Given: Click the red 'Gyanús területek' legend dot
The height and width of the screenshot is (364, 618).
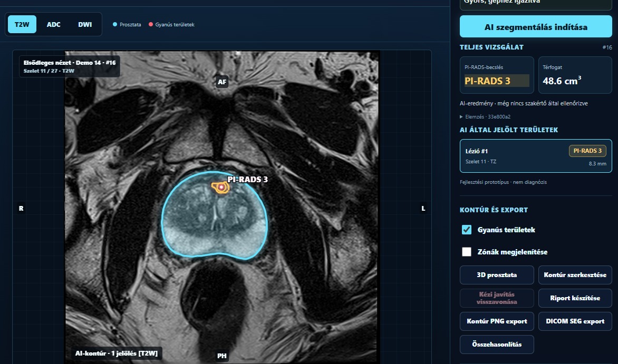Looking at the screenshot, I should coord(151,24).
